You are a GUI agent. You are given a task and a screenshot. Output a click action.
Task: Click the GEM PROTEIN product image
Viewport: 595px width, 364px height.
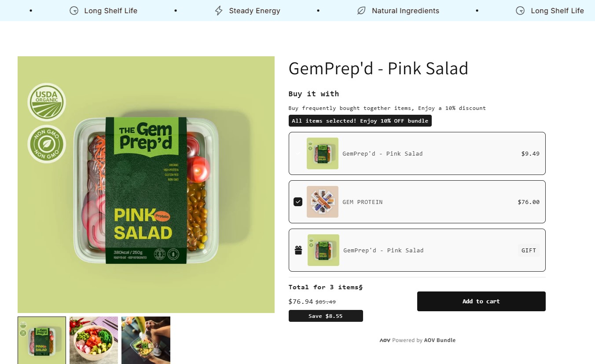tap(323, 202)
